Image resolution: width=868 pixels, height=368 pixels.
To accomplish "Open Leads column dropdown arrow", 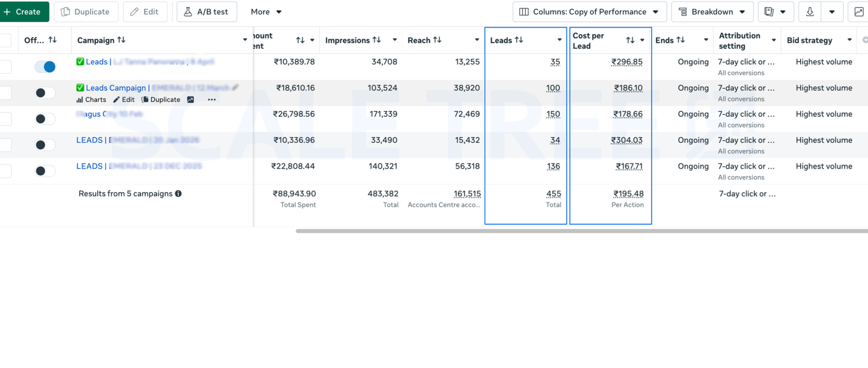I will click(x=559, y=40).
